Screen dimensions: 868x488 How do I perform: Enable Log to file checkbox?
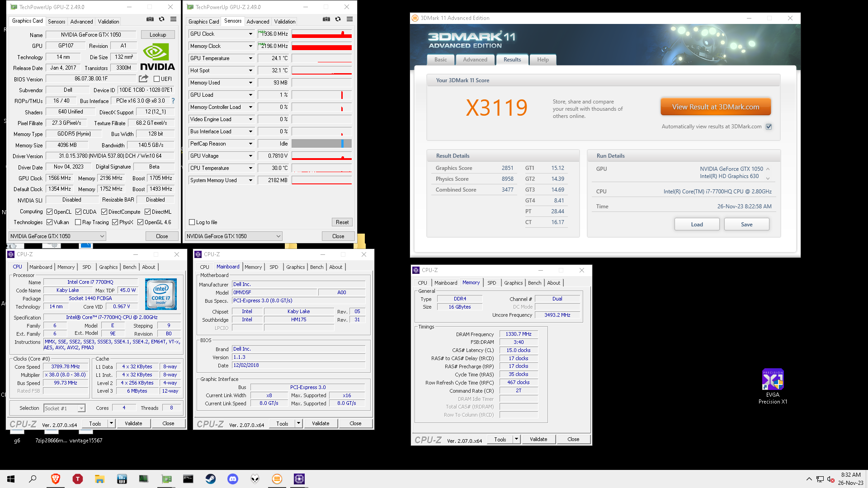click(x=192, y=222)
